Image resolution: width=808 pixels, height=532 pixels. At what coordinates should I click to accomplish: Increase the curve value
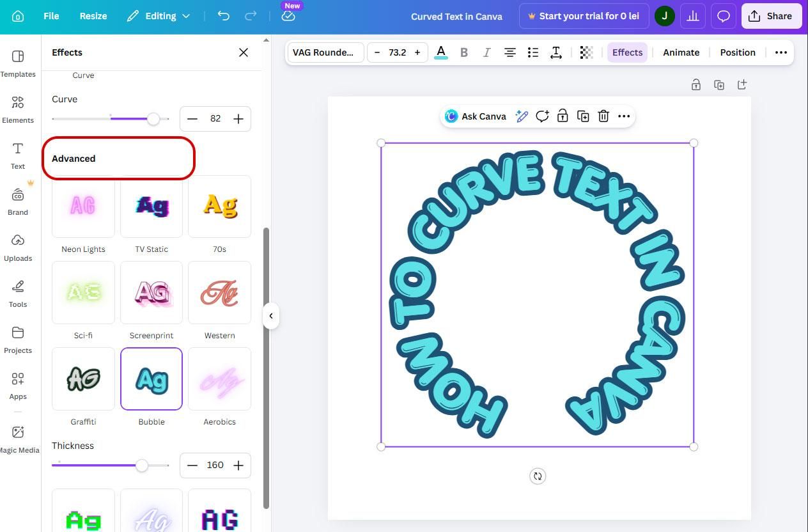pos(238,119)
